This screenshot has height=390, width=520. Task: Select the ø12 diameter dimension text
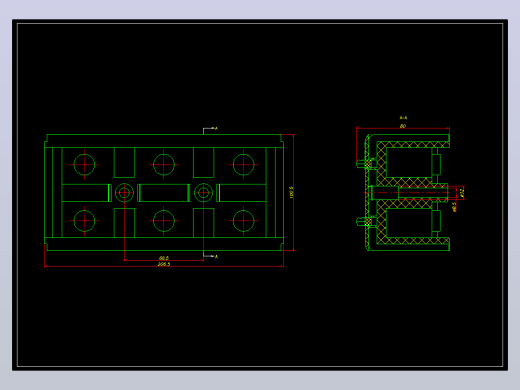click(462, 192)
